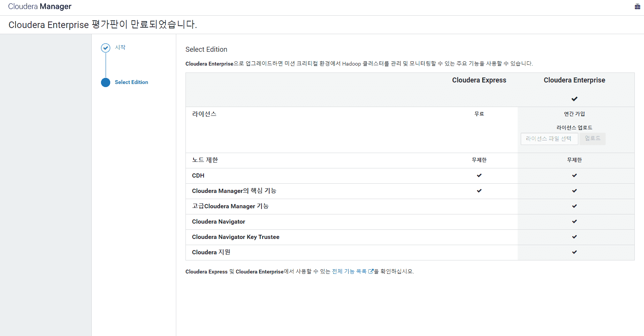The image size is (644, 336).
Task: Click the Enterprise checkmark in the CDH row
Action: pos(574,175)
